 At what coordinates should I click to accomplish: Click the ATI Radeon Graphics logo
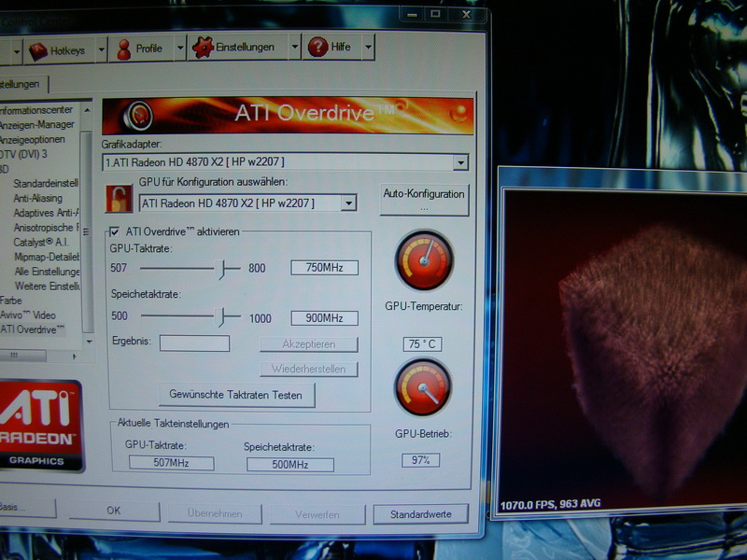[x=39, y=426]
